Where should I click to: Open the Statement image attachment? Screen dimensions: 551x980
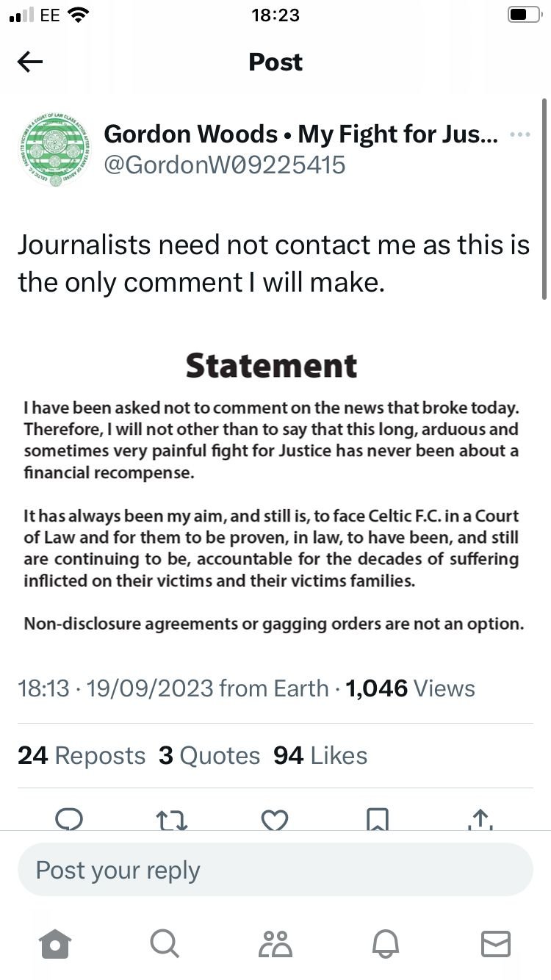(271, 491)
